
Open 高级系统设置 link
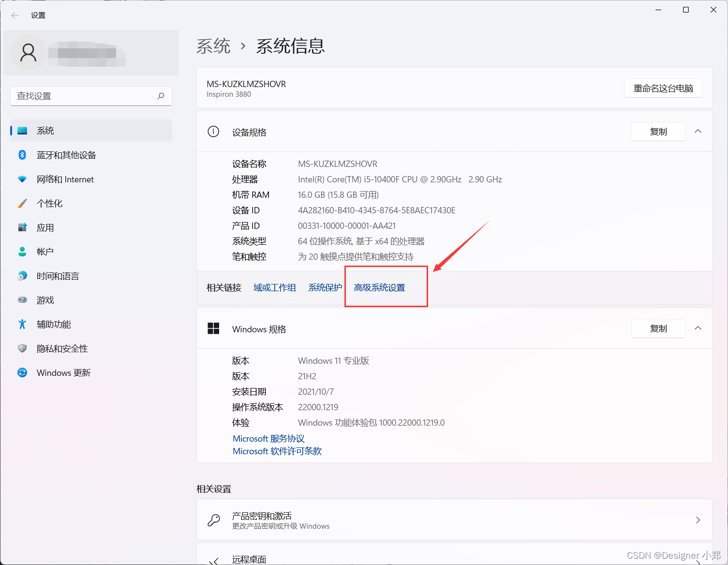379,287
